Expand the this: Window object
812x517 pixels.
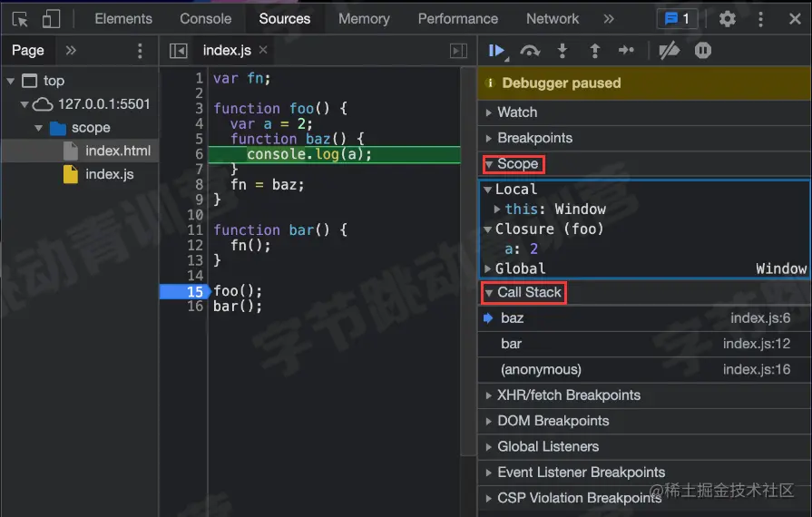click(496, 210)
